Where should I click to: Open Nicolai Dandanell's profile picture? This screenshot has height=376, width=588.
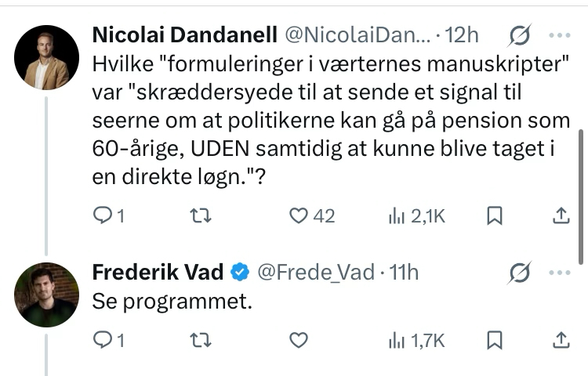pyautogui.click(x=47, y=57)
